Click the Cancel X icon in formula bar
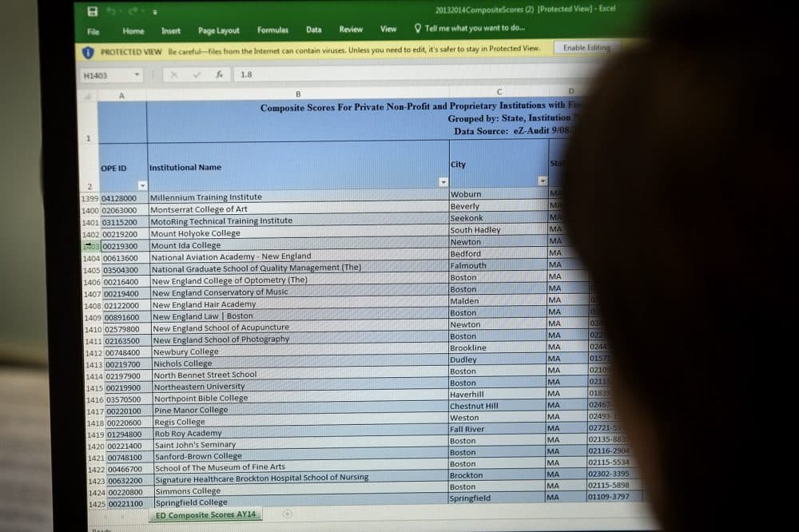Screen dimensions: 799x532 tap(173, 74)
